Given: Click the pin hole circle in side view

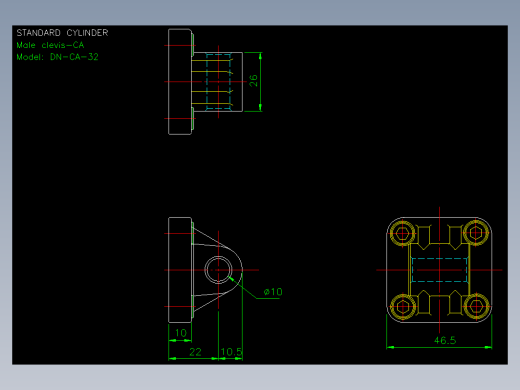Looking at the screenshot, I should pyautogui.click(x=218, y=270).
